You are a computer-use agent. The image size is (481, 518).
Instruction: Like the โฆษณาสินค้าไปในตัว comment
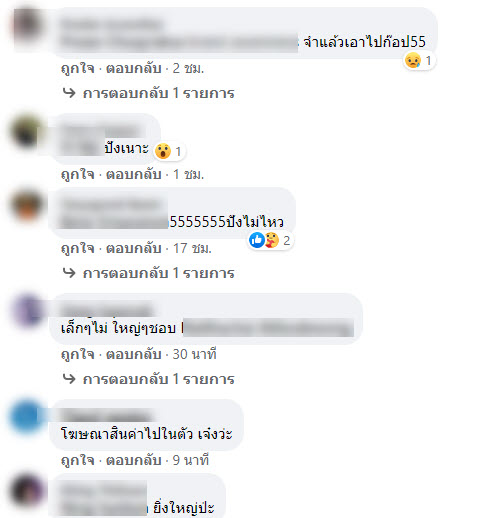coord(78,460)
